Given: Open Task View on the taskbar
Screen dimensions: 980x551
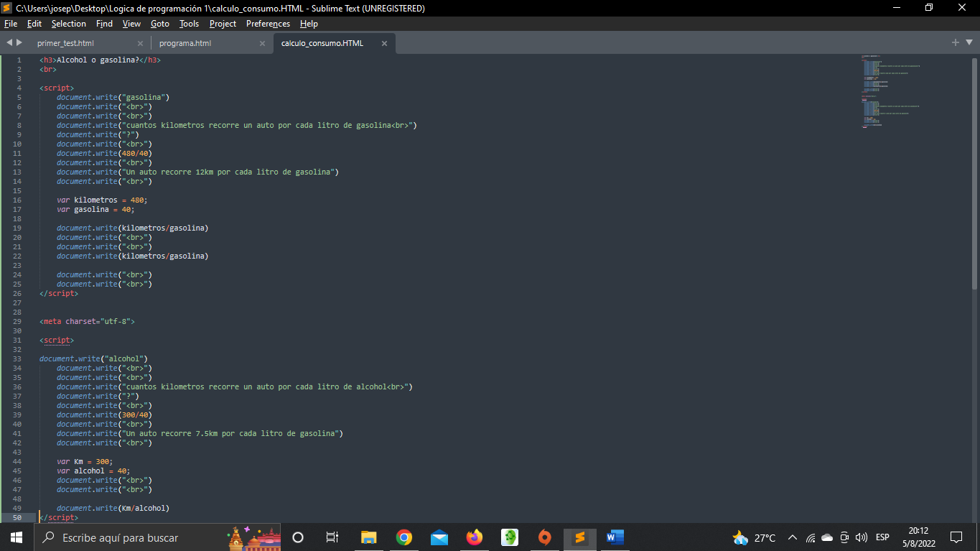Looking at the screenshot, I should tap(332, 537).
